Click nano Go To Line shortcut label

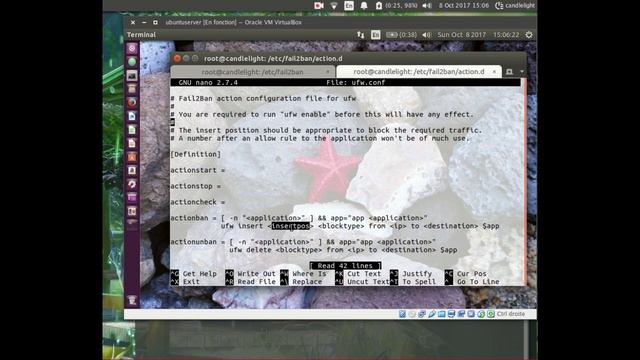pos(478,282)
